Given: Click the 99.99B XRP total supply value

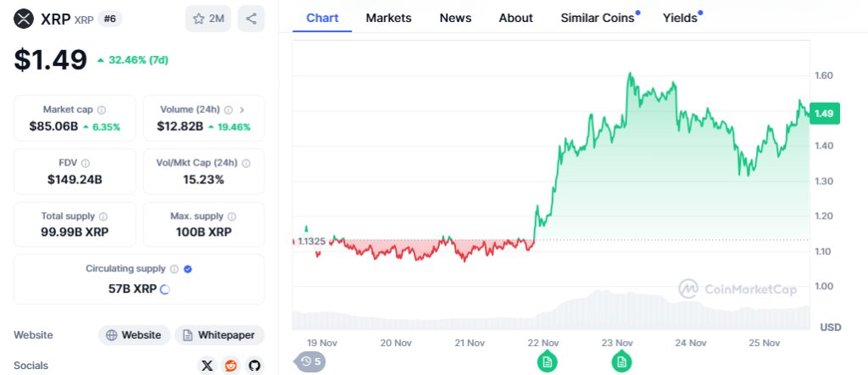Looking at the screenshot, I should tap(75, 232).
